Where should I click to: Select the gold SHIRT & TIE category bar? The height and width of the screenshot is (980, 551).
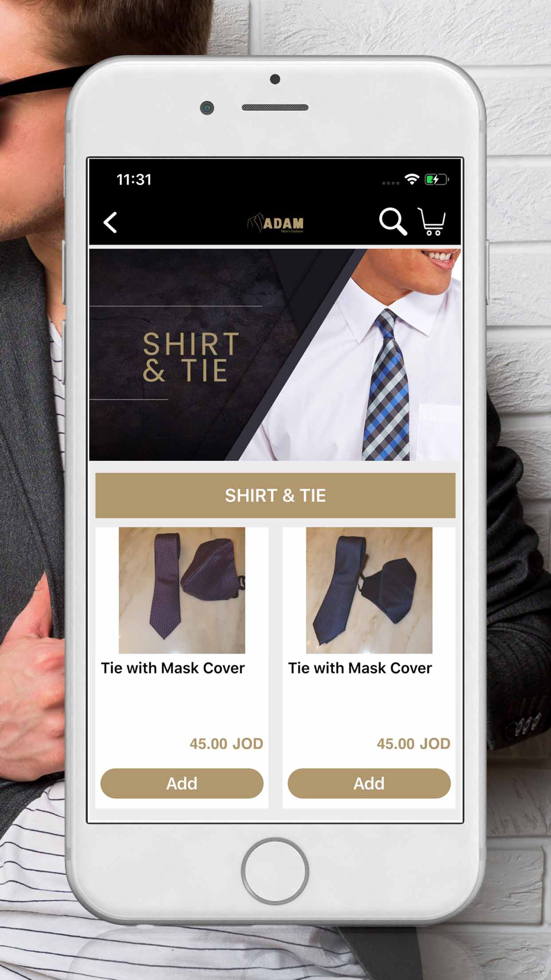(x=275, y=496)
